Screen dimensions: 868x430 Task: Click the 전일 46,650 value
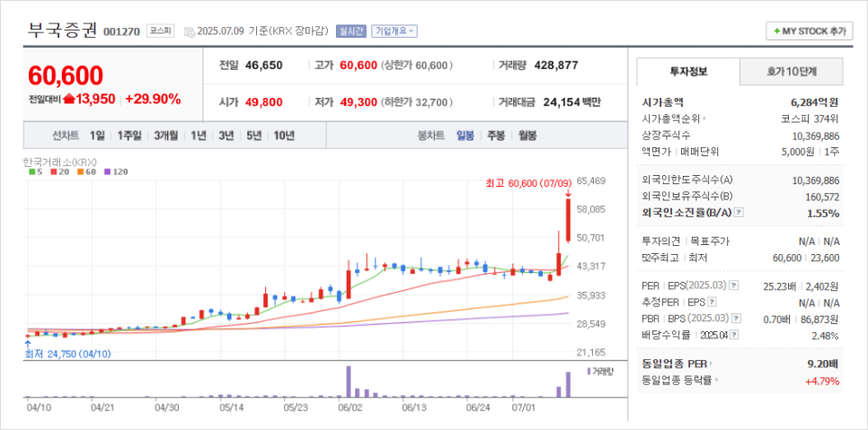click(263, 66)
